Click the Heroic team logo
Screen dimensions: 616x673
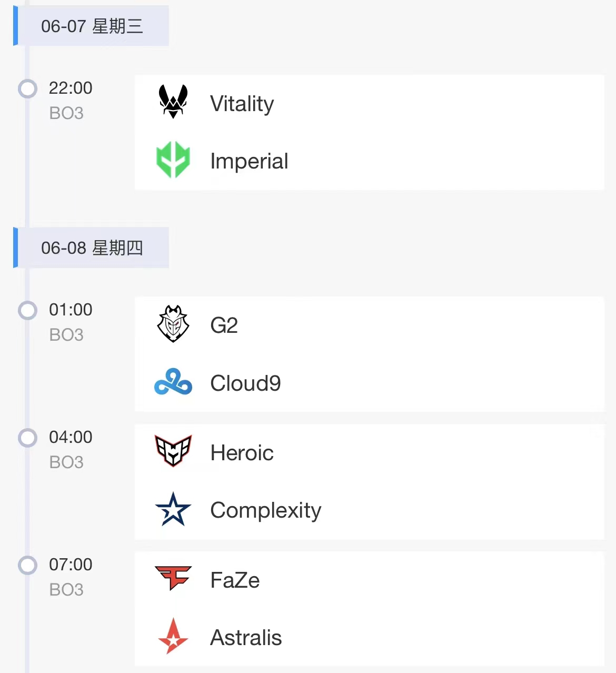(x=173, y=451)
